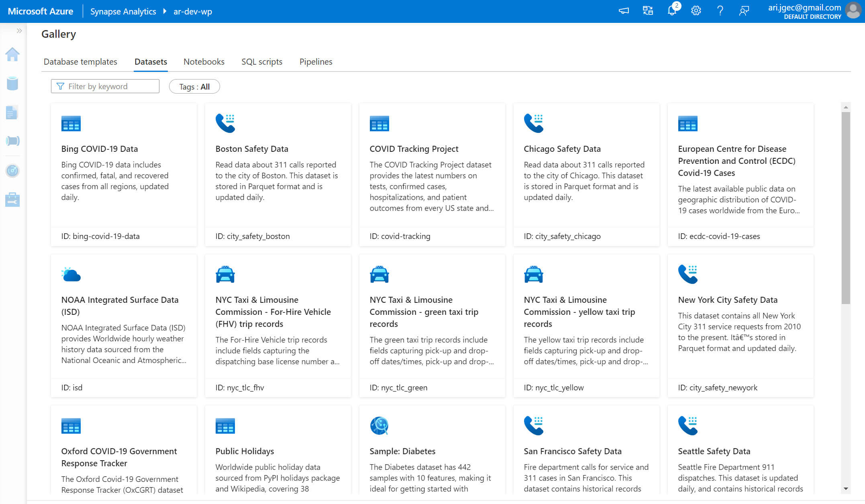Expand the left navigation sidebar
This screenshot has height=504, width=865.
(x=19, y=31)
